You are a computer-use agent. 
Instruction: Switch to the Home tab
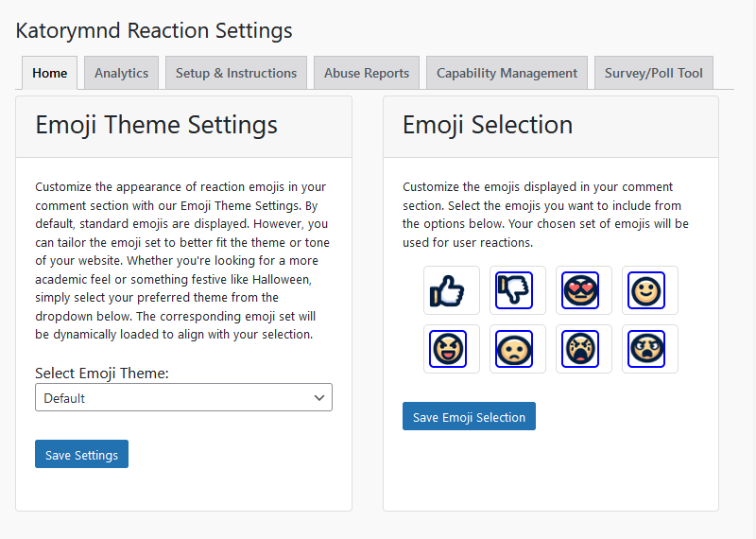tap(50, 73)
